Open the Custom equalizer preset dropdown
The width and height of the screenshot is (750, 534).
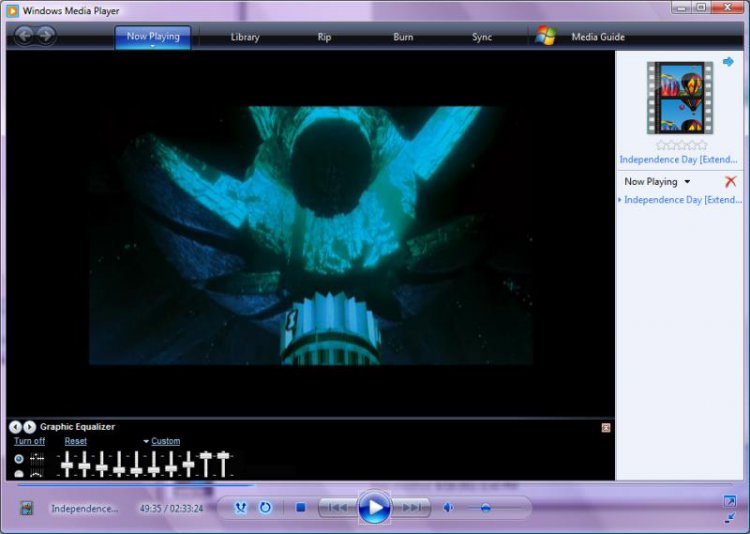point(162,441)
